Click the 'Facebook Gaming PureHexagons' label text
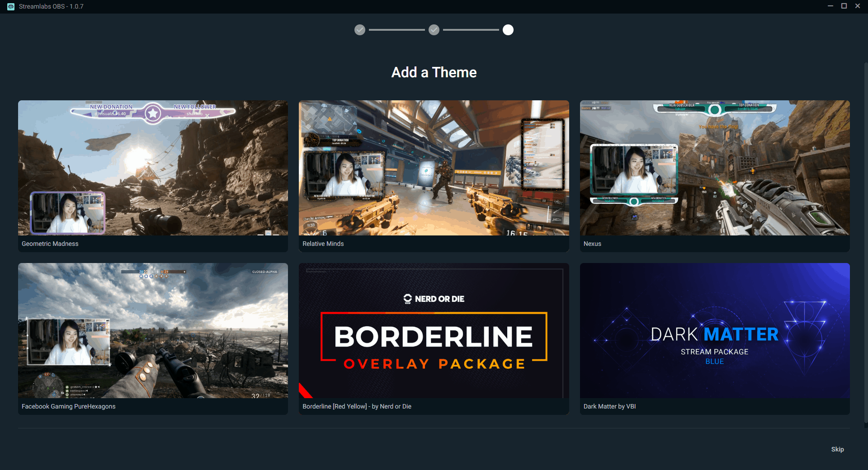This screenshot has height=470, width=868. point(69,406)
